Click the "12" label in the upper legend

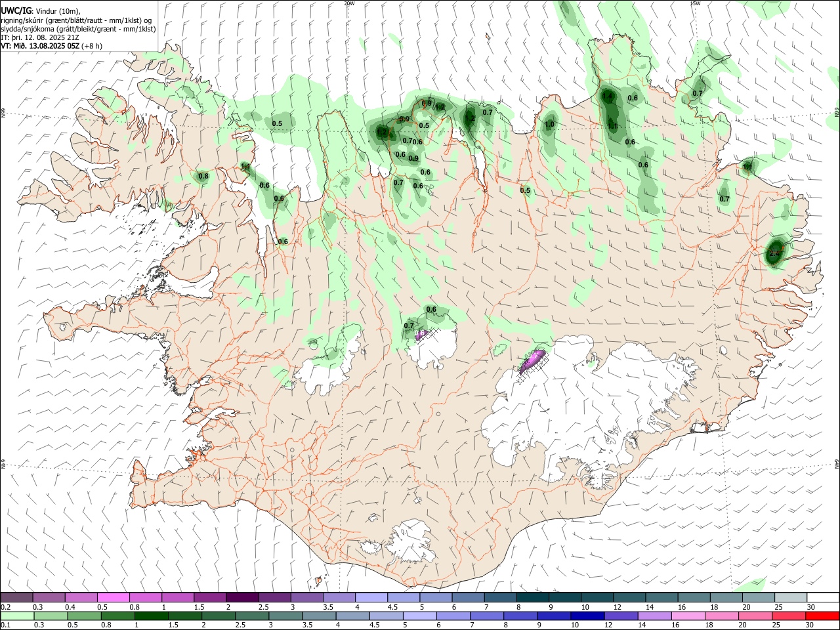[x=618, y=607]
